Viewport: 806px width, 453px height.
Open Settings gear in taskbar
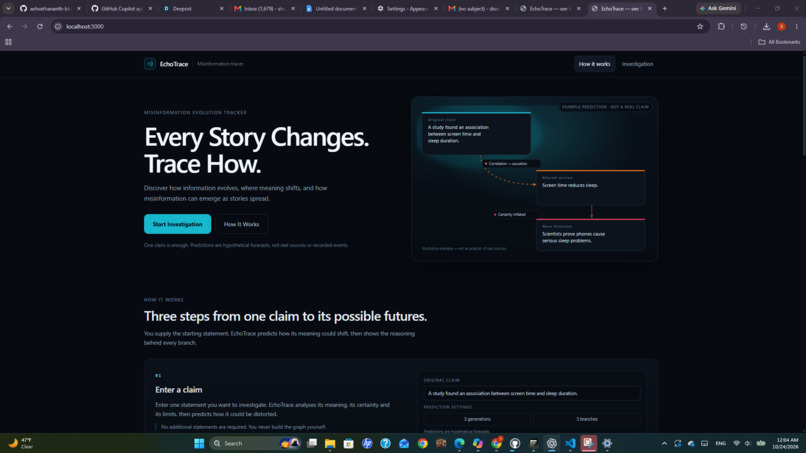coord(607,443)
